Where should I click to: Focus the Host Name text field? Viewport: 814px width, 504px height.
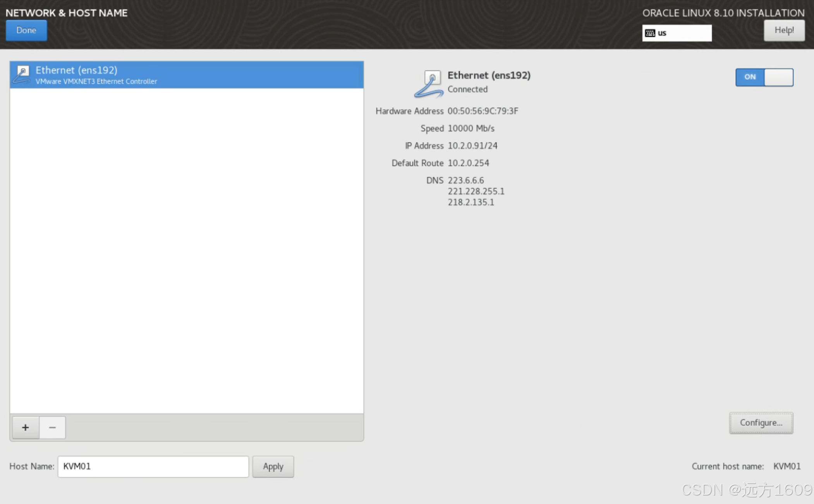153,466
